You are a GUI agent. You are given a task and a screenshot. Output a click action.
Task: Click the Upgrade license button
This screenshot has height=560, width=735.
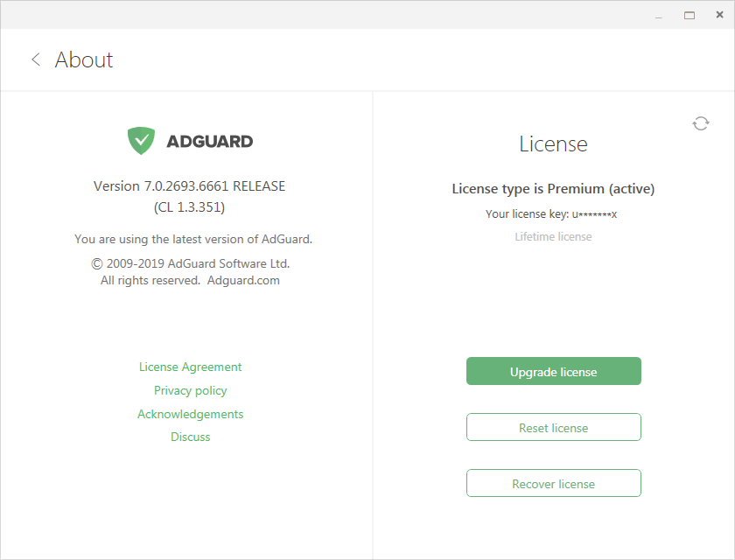click(554, 371)
